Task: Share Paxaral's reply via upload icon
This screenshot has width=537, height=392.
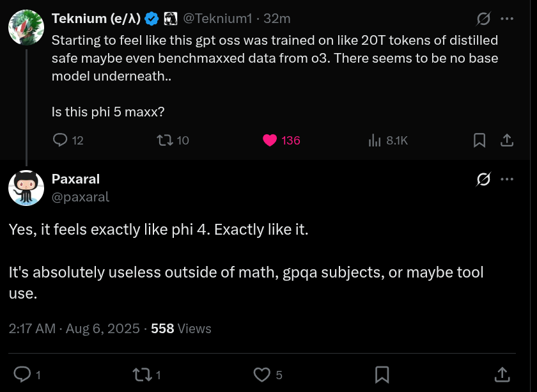Action: pos(502,374)
